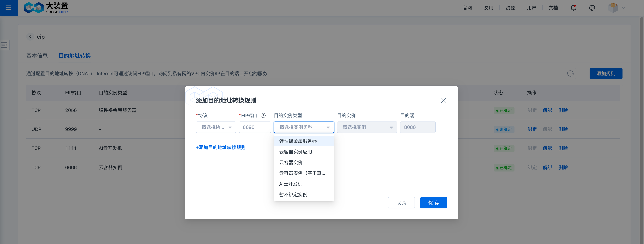Click the user avatar icon
Image resolution: width=644 pixels, height=244 pixels.
tap(613, 8)
